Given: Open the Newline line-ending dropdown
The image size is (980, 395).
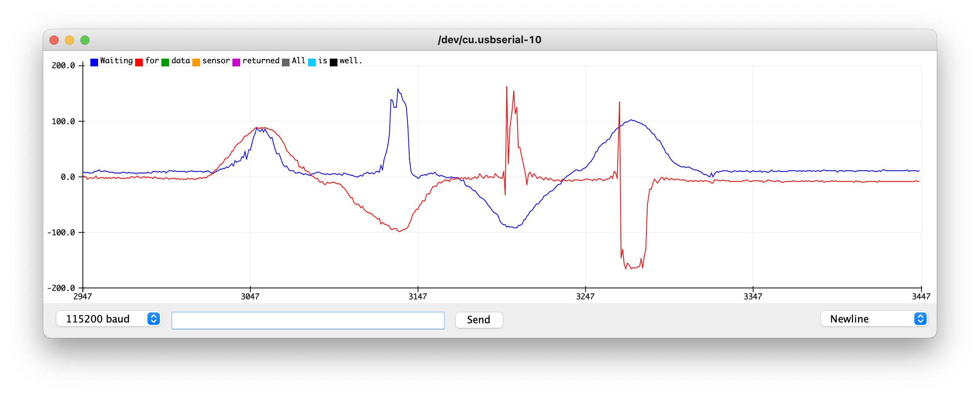Looking at the screenshot, I should click(874, 319).
